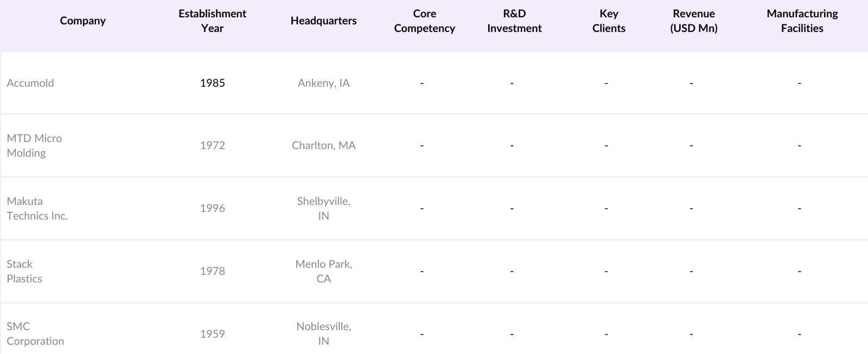Click the 1985 establishment year cell
Image resolution: width=868 pixels, height=354 pixels.
pos(212,83)
